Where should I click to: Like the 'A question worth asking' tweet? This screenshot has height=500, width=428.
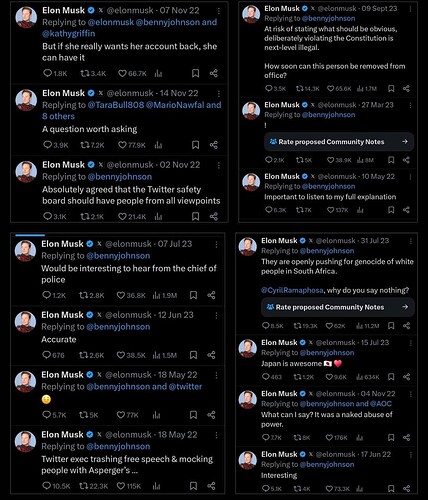(132, 145)
